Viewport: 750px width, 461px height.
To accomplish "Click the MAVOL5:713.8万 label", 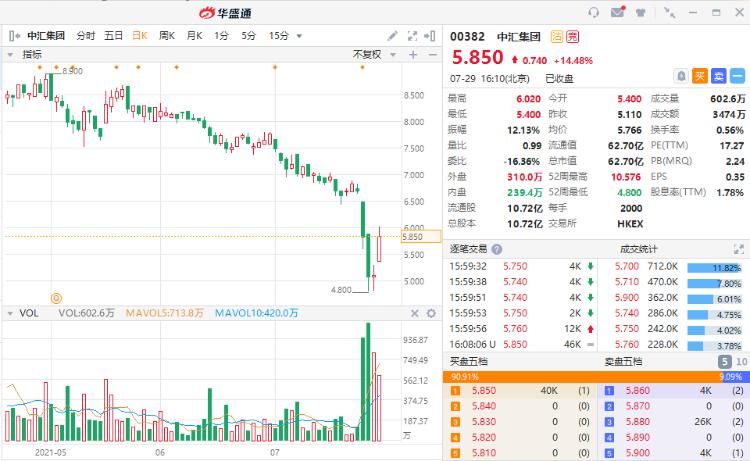I will coord(165,313).
